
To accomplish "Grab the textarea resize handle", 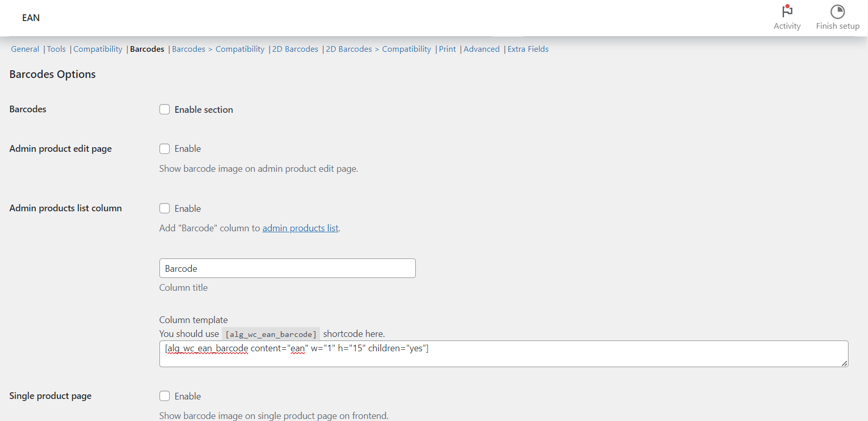I will pyautogui.click(x=844, y=363).
